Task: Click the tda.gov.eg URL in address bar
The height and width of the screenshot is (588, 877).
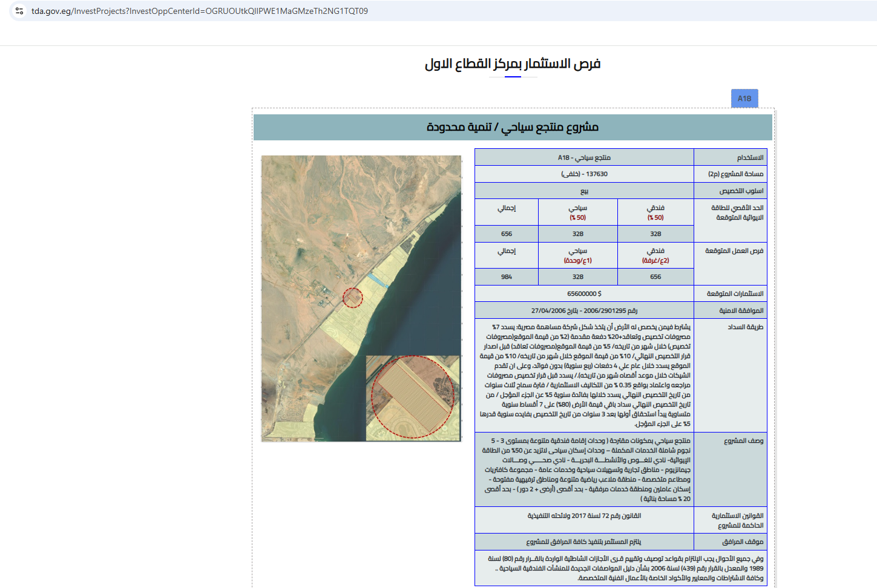Action: (200, 11)
